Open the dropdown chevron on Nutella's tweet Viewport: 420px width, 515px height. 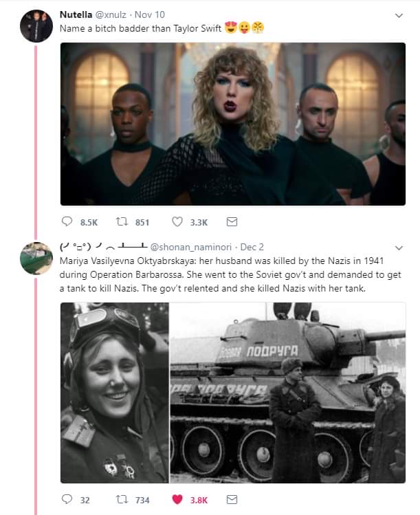(399, 15)
